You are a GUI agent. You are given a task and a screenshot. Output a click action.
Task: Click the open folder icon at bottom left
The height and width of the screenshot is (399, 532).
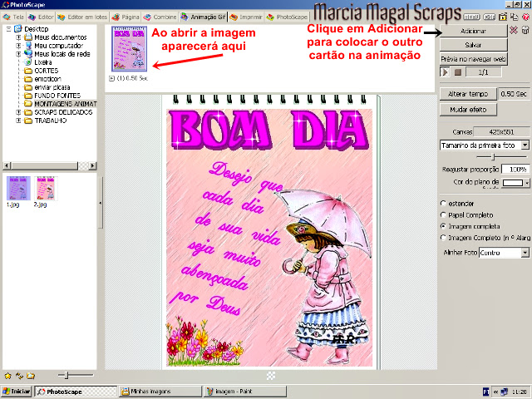(31, 376)
